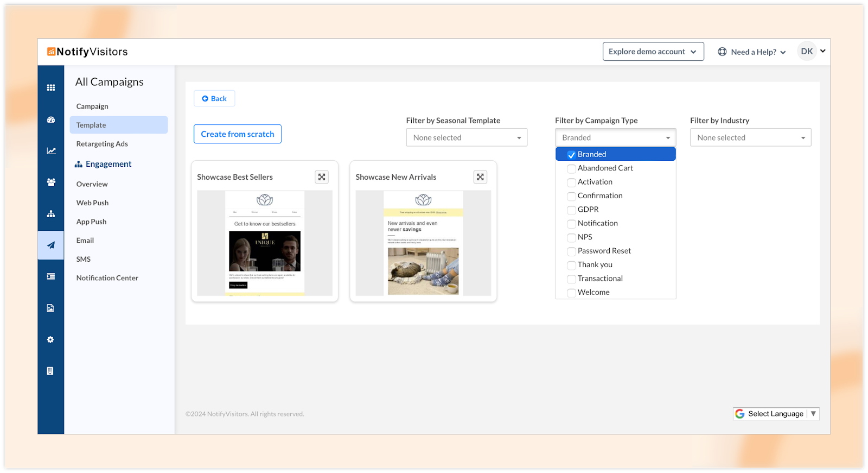Open Email menu item
Viewport: 868px width, 473px height.
click(x=85, y=241)
